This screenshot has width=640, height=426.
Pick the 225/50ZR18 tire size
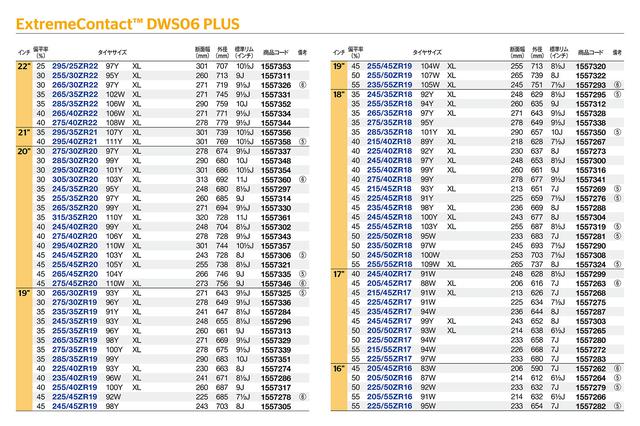pyautogui.click(x=389, y=236)
